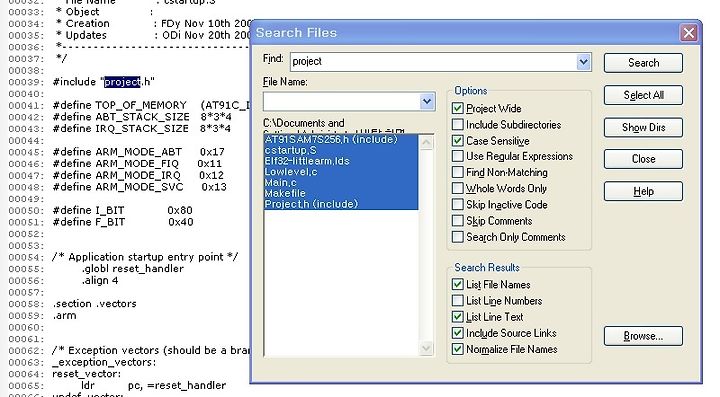Click _exception_vectors: label in editor
Viewport: 720px width, 397px height.
pos(104,363)
